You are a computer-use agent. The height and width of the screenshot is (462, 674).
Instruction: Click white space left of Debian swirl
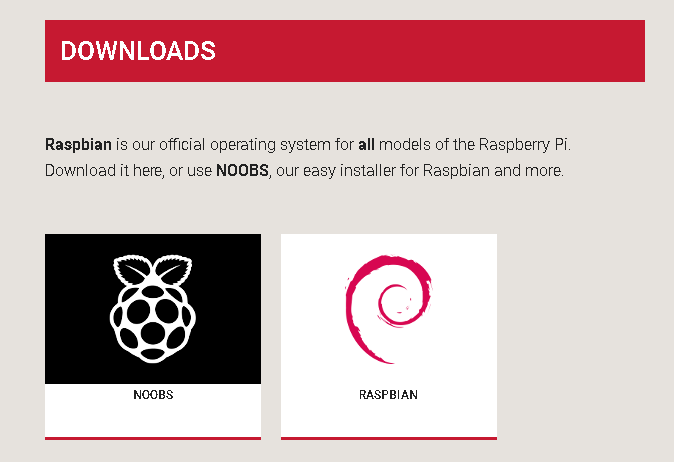click(x=308, y=310)
